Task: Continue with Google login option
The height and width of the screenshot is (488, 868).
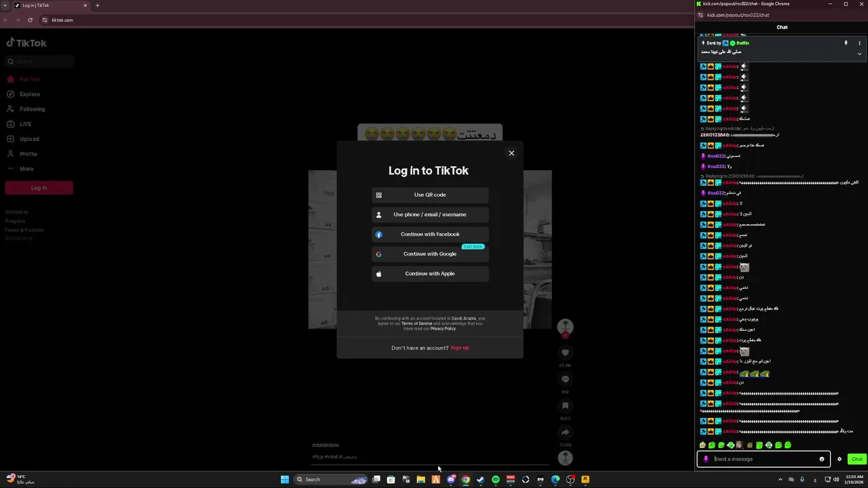Action: coord(430,253)
